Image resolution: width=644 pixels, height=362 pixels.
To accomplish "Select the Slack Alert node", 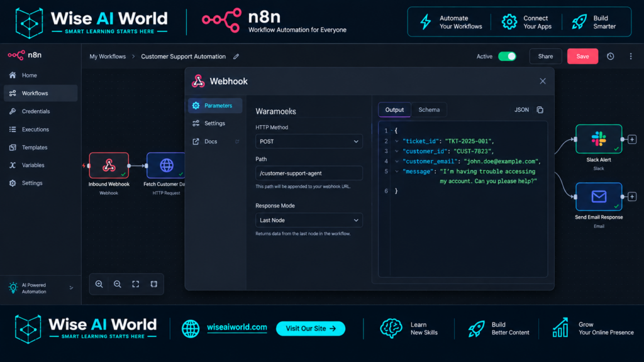I will click(x=599, y=139).
